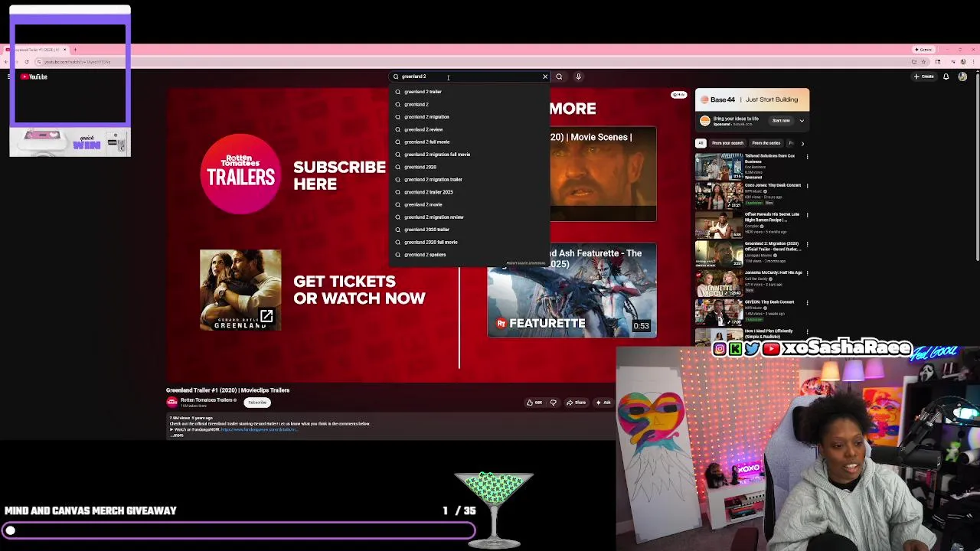Click the Create button

[924, 77]
